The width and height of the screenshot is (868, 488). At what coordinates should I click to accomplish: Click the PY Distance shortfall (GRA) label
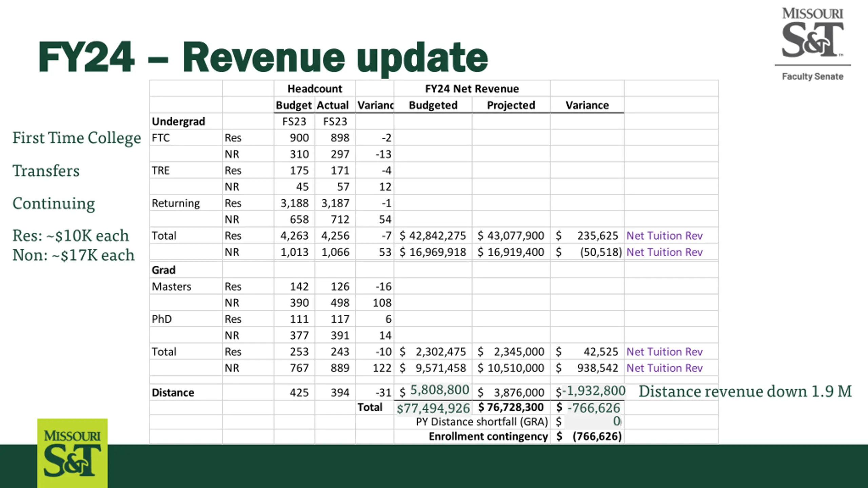pos(482,422)
